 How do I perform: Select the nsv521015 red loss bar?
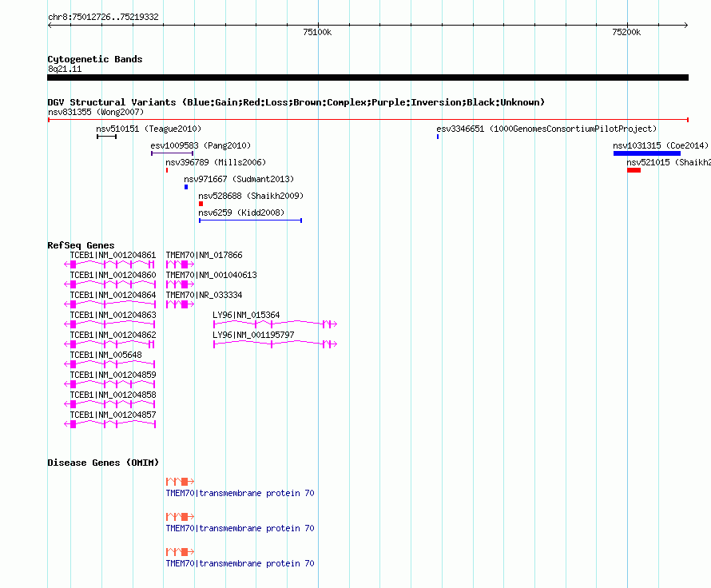pyautogui.click(x=634, y=170)
